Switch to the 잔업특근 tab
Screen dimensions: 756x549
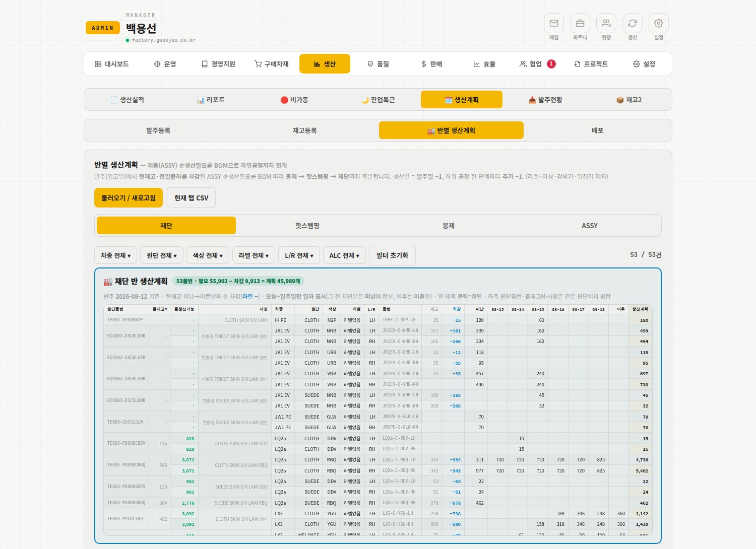378,100
